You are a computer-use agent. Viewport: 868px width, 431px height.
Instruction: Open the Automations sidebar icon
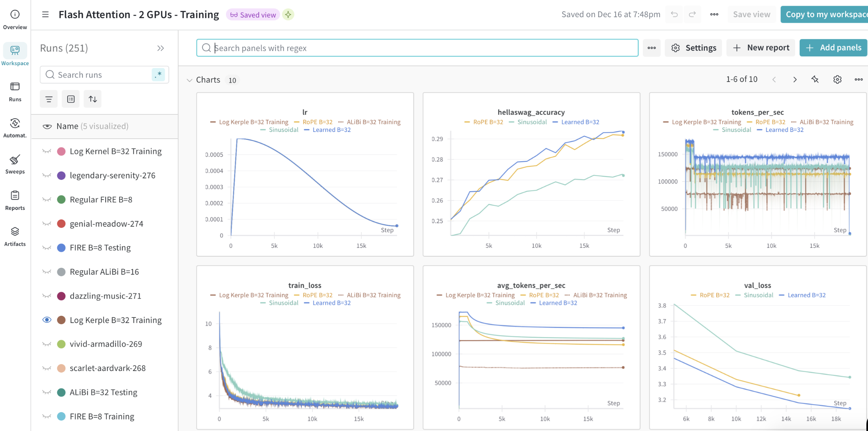(15, 128)
